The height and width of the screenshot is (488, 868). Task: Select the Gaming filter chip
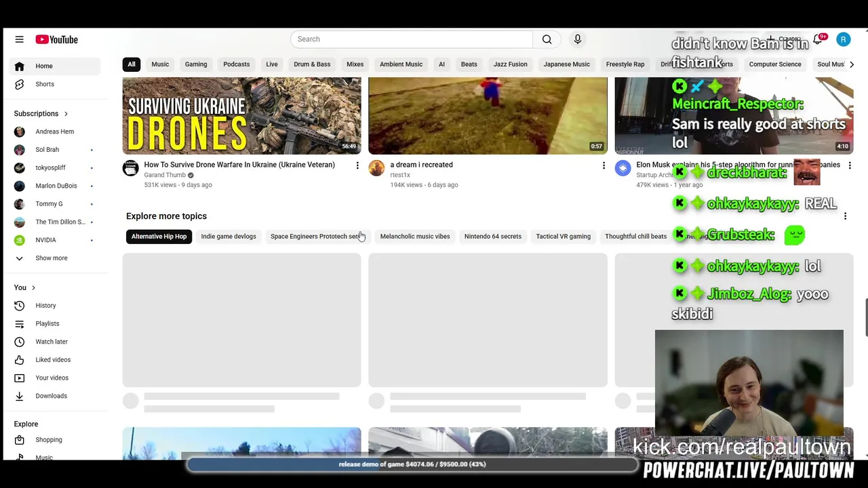pos(196,64)
